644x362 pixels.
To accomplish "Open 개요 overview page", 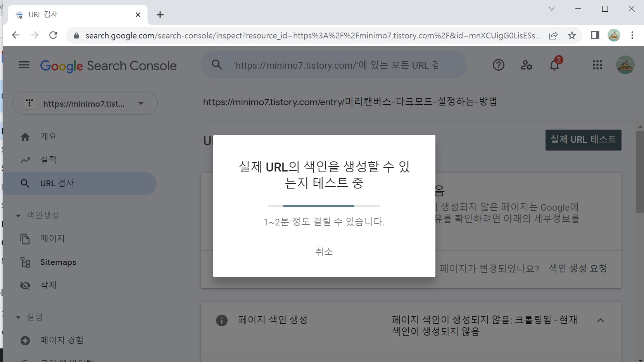I will click(79, 137).
